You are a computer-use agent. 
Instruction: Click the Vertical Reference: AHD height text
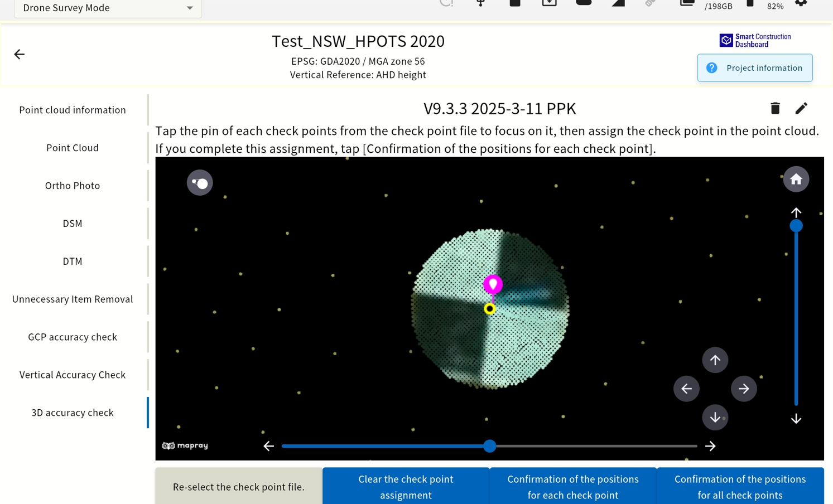(358, 75)
